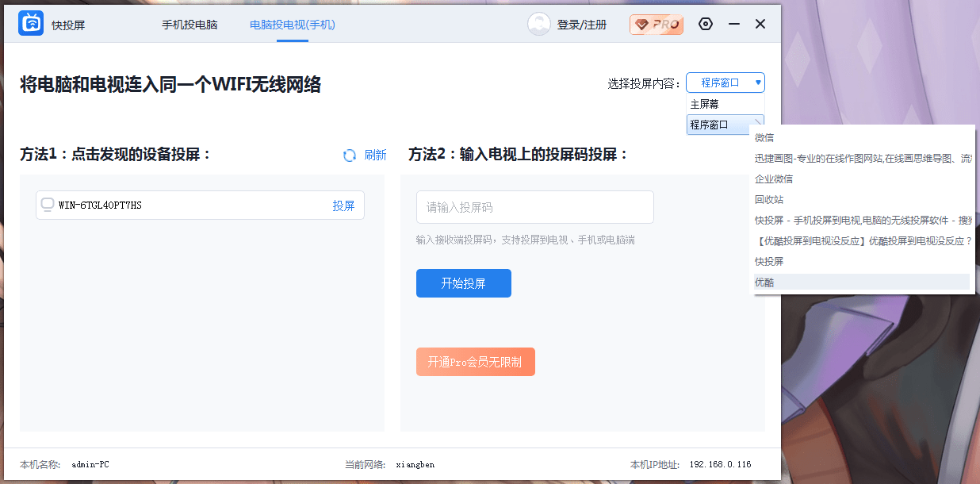Switch to the 电脑投电视(手机) tab
The width and height of the screenshot is (980, 484).
pyautogui.click(x=293, y=25)
